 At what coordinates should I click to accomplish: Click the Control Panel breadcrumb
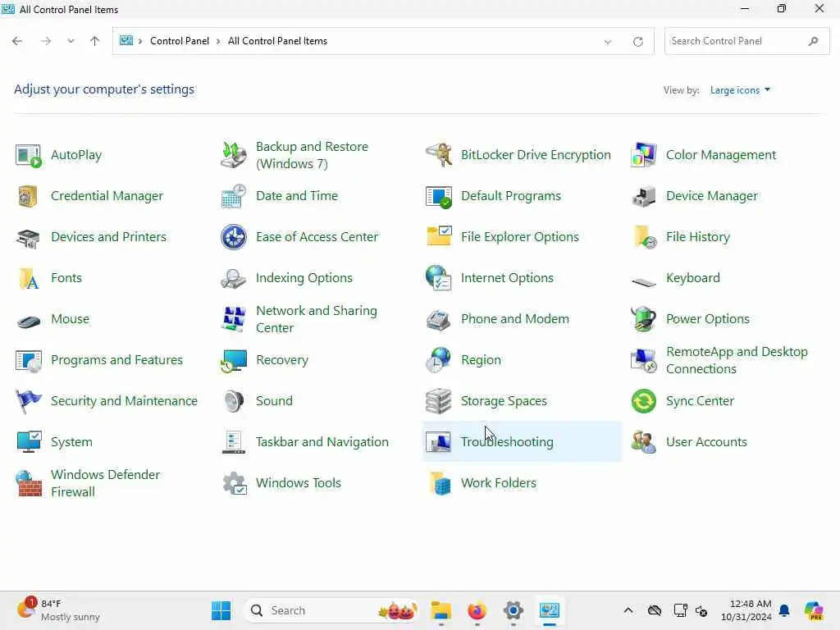pos(180,41)
